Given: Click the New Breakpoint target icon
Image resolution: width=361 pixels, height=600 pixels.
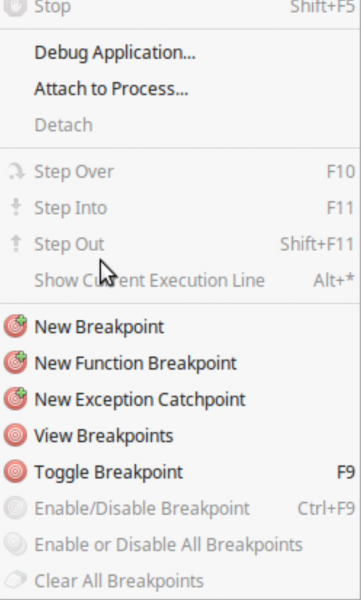Looking at the screenshot, I should pyautogui.click(x=15, y=326).
